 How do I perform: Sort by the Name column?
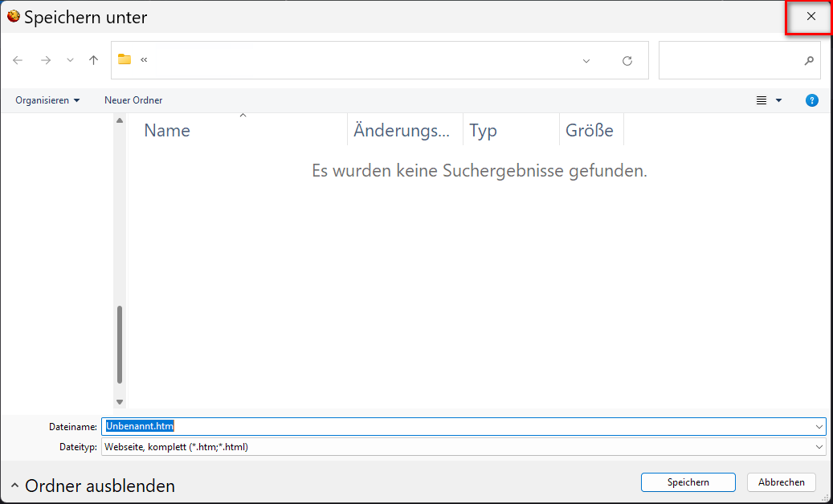click(x=167, y=131)
